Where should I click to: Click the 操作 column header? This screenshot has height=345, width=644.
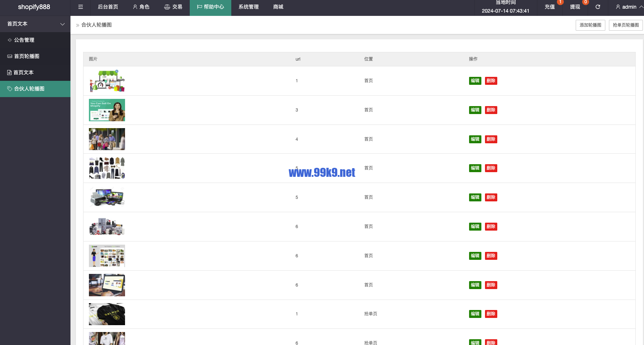click(x=473, y=59)
